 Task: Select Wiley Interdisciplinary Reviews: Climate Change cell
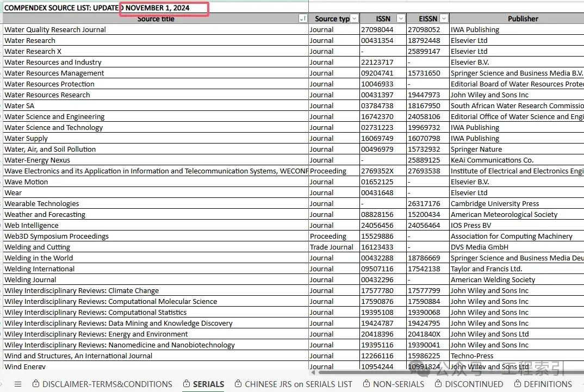pyautogui.click(x=156, y=291)
